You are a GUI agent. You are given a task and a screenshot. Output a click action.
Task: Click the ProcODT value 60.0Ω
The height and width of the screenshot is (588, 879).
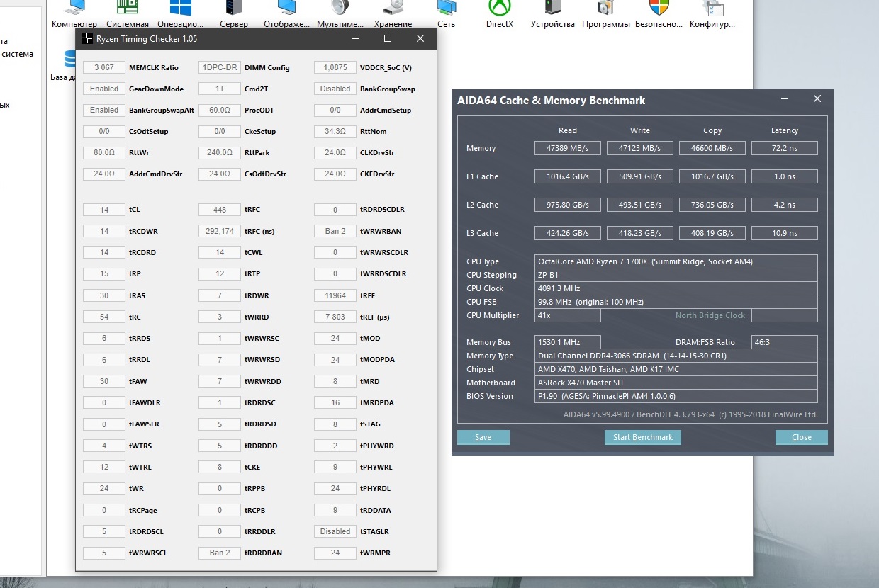click(220, 111)
